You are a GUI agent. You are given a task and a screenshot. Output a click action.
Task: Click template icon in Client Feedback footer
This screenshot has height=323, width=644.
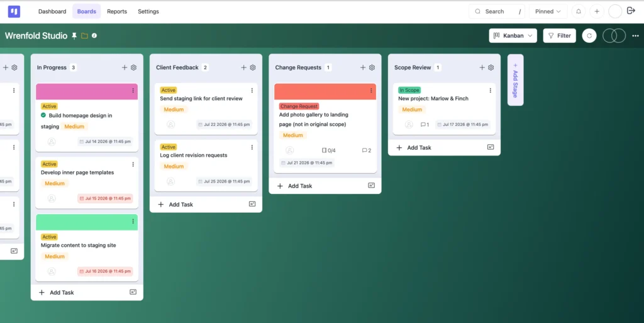tap(252, 204)
